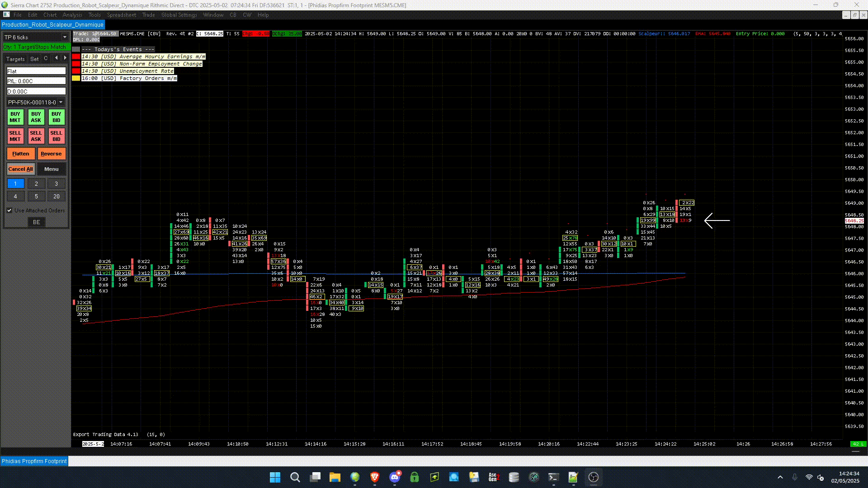Switch to the C tab
The height and width of the screenshot is (488, 868).
pyautogui.click(x=46, y=58)
